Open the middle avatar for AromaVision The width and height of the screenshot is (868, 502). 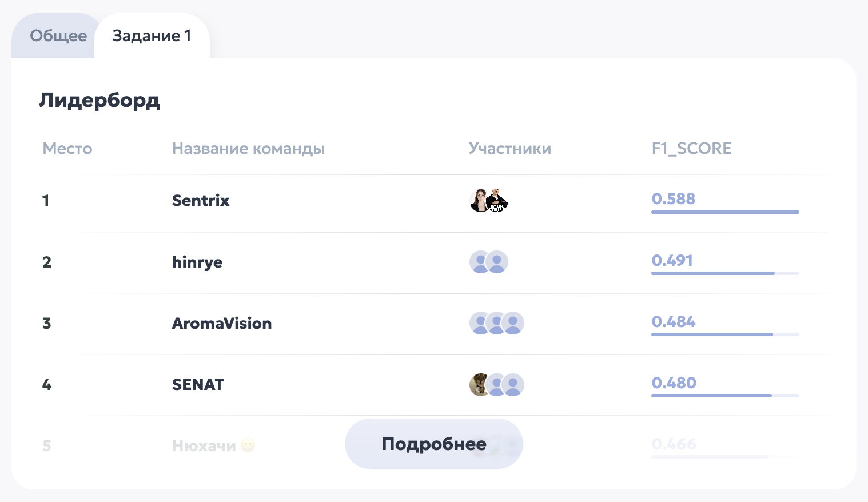tap(497, 323)
